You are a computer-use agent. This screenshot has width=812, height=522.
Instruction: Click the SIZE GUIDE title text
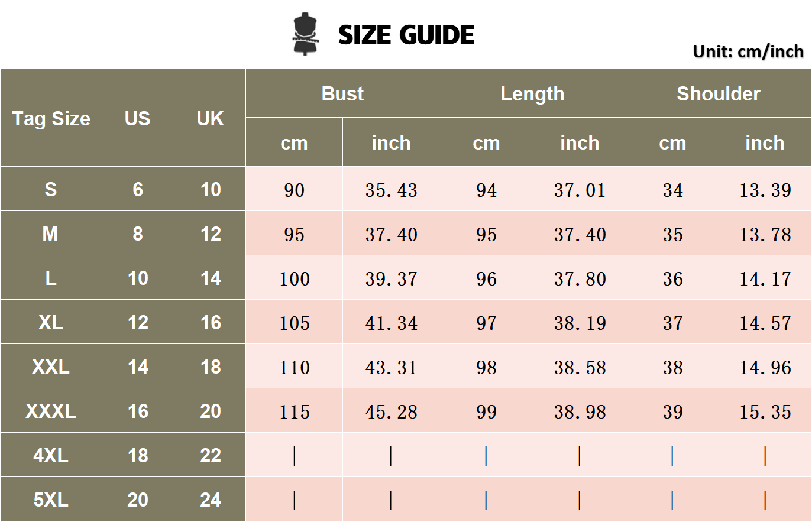tap(406, 35)
